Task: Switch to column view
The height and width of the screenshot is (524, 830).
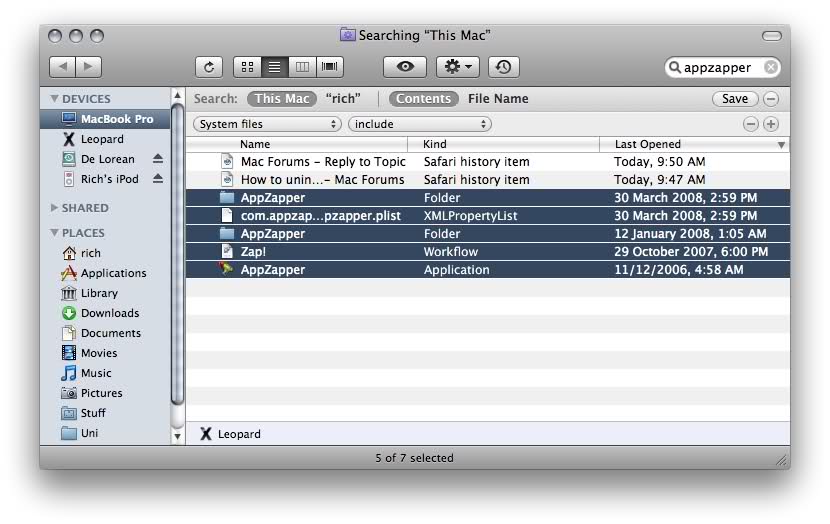Action: pyautogui.click(x=302, y=67)
